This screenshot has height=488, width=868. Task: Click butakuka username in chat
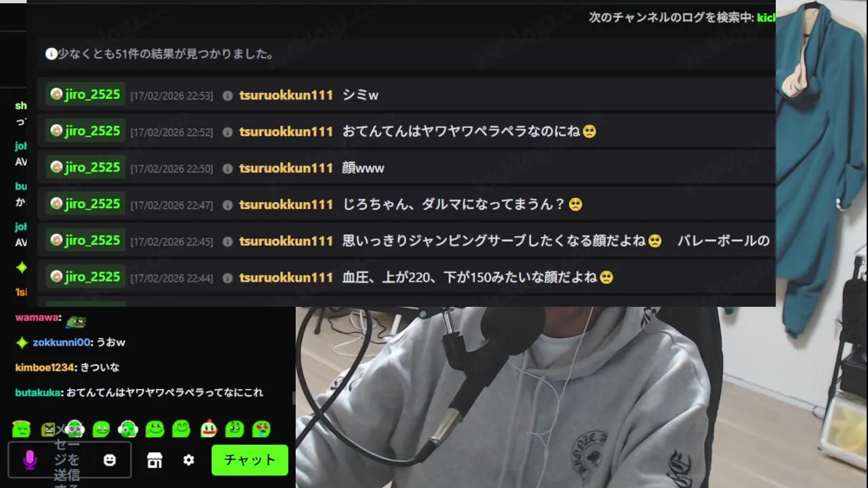pyautogui.click(x=39, y=392)
